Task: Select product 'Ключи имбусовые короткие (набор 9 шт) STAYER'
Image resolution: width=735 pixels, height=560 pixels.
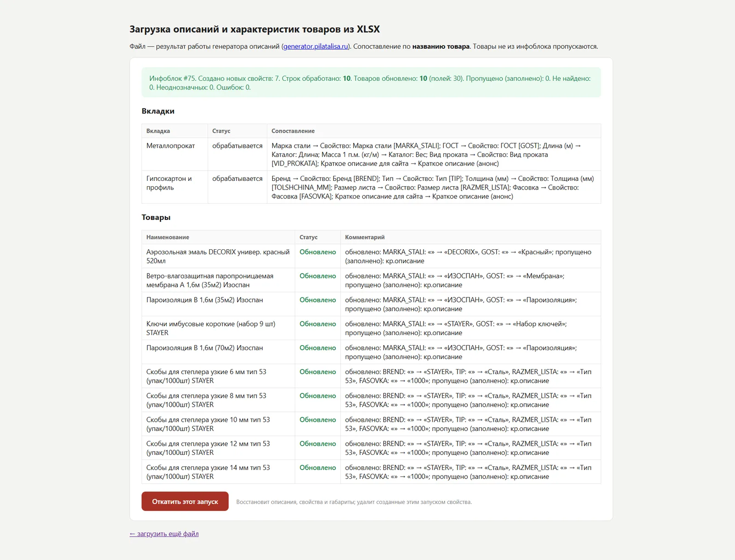Action: (x=211, y=328)
